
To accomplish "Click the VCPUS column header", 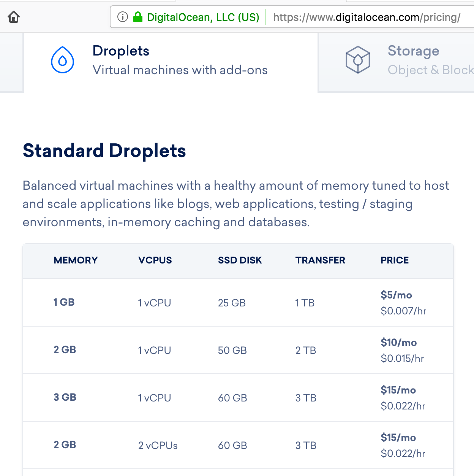I will (x=155, y=260).
